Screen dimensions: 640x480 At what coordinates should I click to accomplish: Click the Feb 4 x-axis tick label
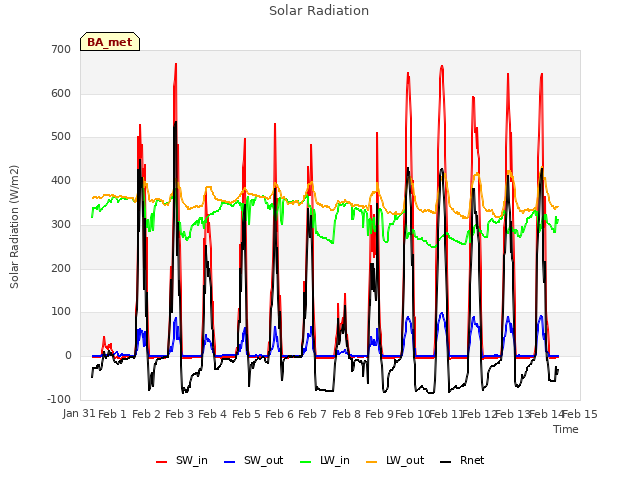(212, 414)
